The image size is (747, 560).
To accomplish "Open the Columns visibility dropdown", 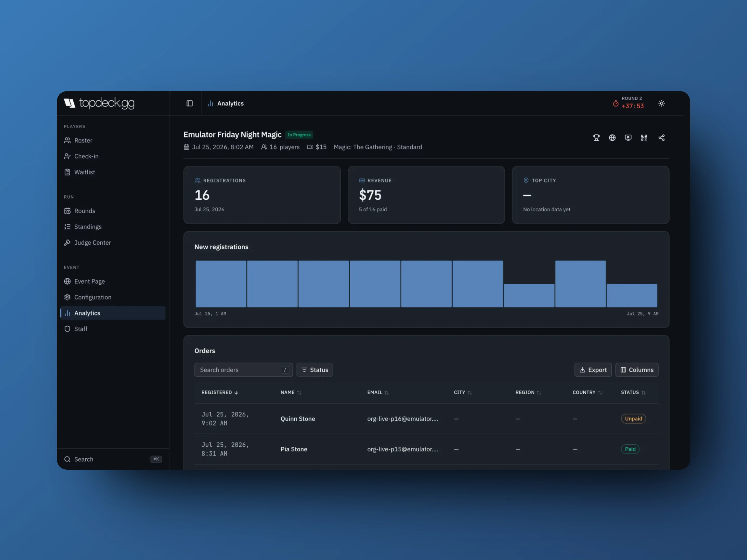I will (637, 370).
